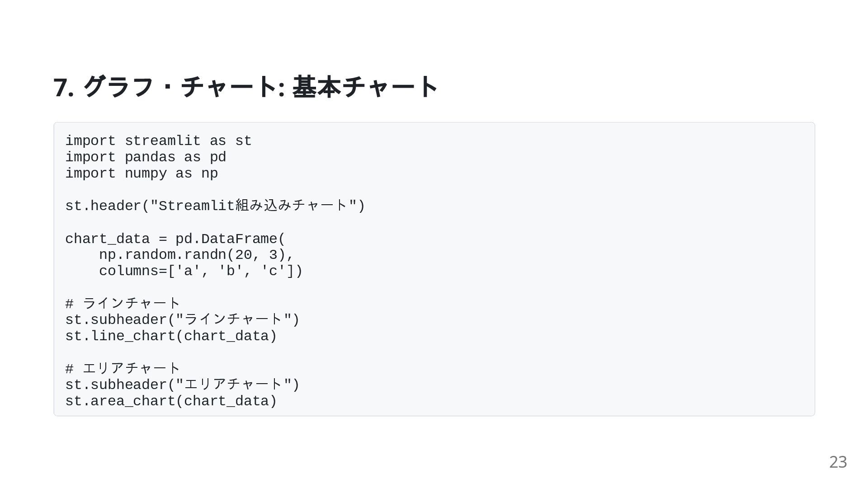This screenshot has height=488, width=868.
Task: Click the "st.area_chart(chart_data)" line
Action: pyautogui.click(x=171, y=401)
